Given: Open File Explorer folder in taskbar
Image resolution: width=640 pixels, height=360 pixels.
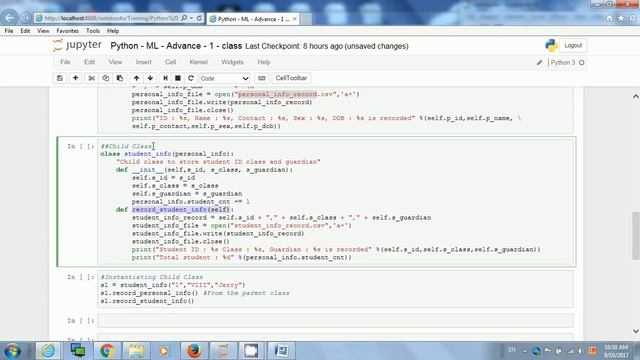Looking at the screenshot, I should (x=136, y=351).
